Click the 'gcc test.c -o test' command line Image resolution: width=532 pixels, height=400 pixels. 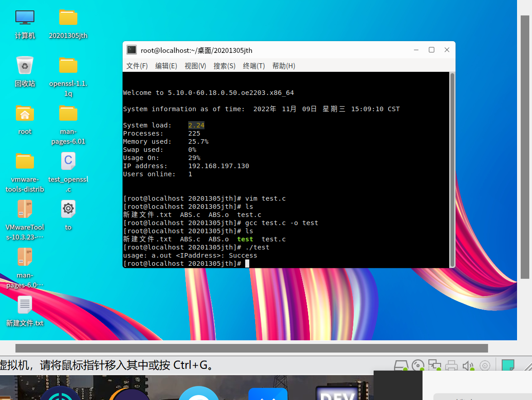tap(281, 223)
